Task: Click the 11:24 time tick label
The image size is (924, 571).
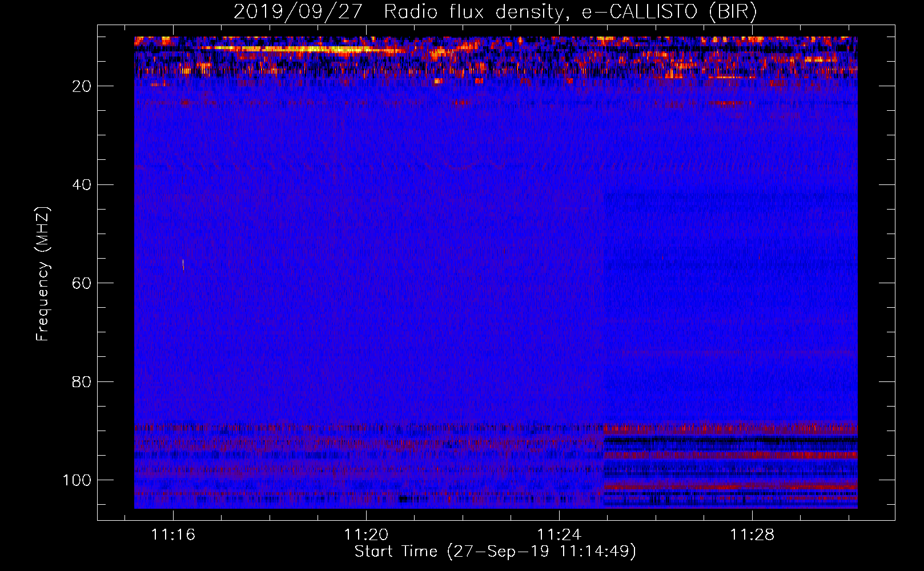Action: pyautogui.click(x=559, y=535)
